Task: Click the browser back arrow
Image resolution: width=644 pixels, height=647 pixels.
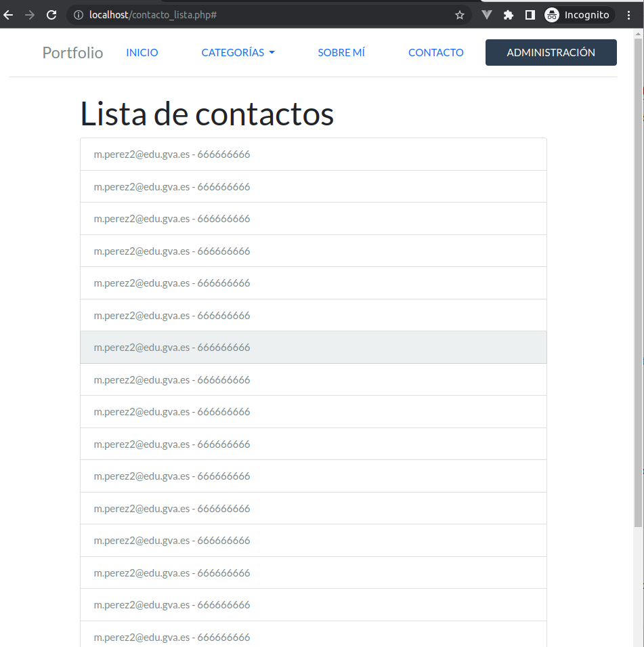Action: [9, 15]
